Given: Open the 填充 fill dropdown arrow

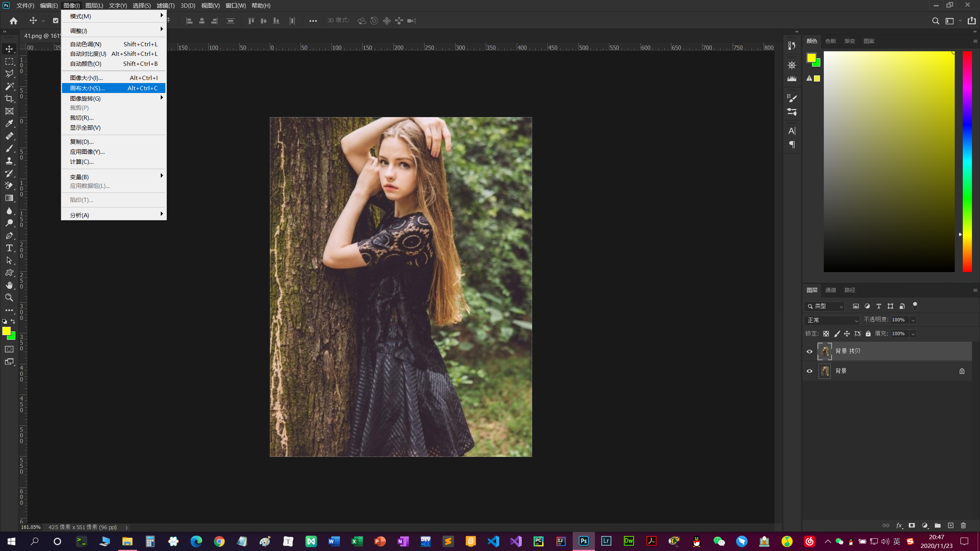Looking at the screenshot, I should (913, 334).
